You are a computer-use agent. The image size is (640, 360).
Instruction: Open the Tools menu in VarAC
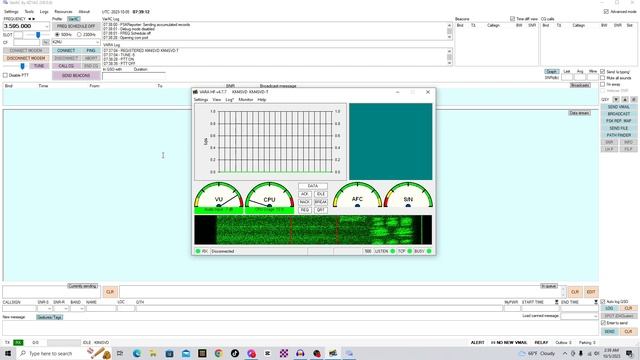(29, 12)
